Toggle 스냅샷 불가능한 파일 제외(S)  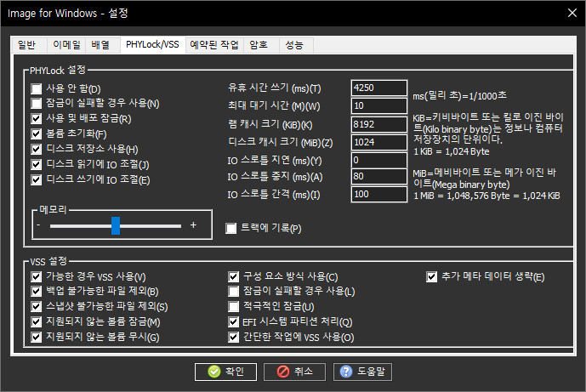coord(37,306)
